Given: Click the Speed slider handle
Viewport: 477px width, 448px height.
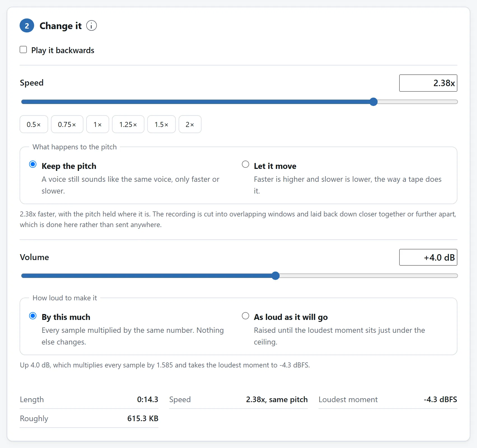Looking at the screenshot, I should [x=373, y=102].
